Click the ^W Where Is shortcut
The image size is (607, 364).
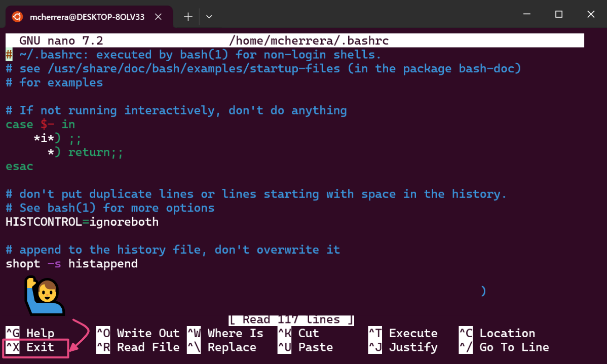(225, 333)
